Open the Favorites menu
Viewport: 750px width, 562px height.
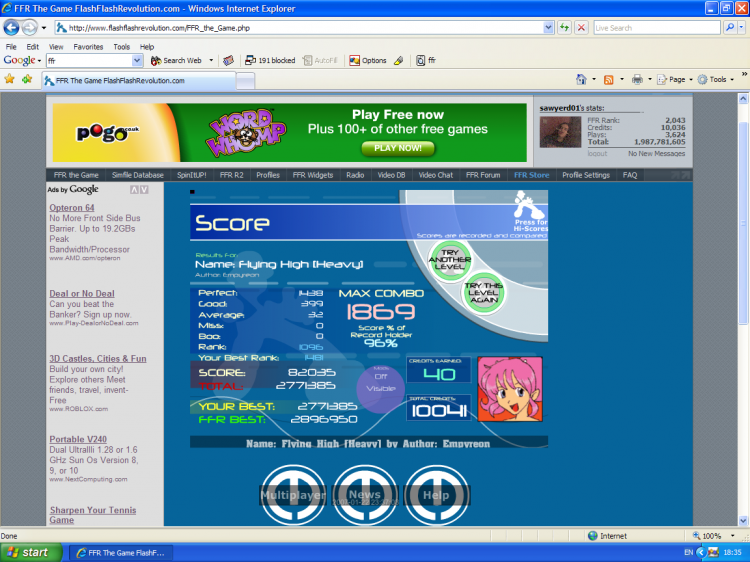pos(88,47)
